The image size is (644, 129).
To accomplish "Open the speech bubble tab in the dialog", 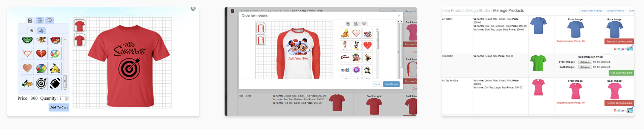I will (x=364, y=24).
